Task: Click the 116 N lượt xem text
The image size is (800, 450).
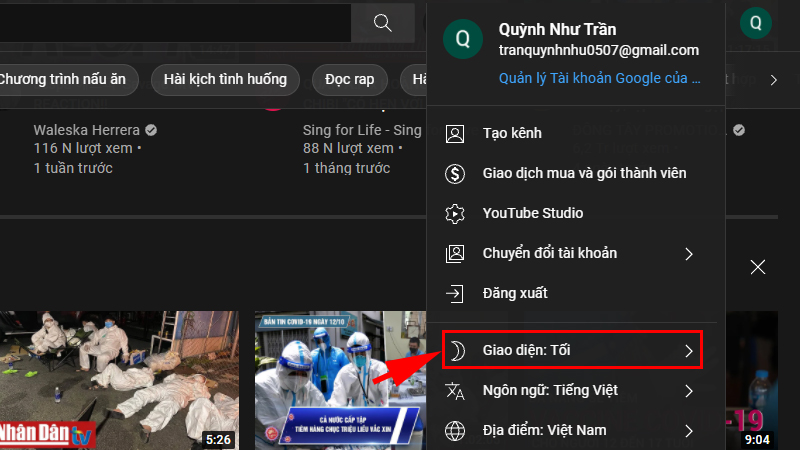Action: coord(83,148)
